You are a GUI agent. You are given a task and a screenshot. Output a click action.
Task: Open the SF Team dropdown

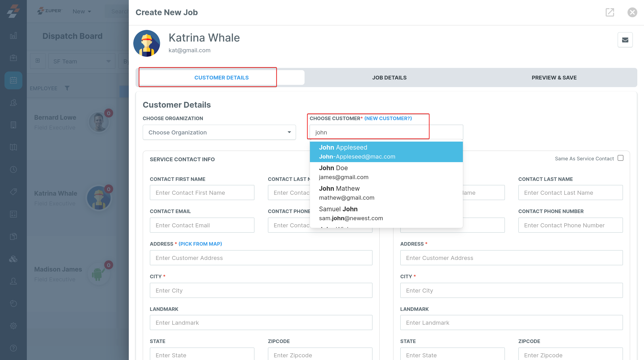[81, 61]
